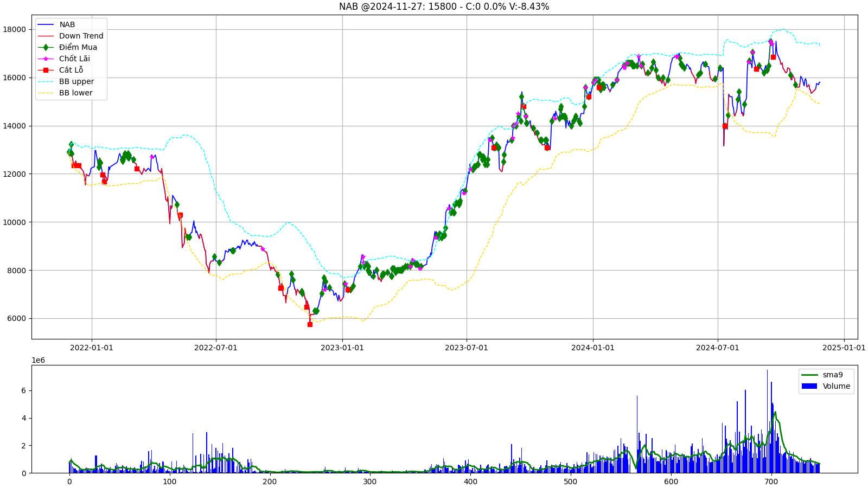This screenshot has width=868, height=488.
Task: Click the 8000 y-axis label
Action: [16, 270]
